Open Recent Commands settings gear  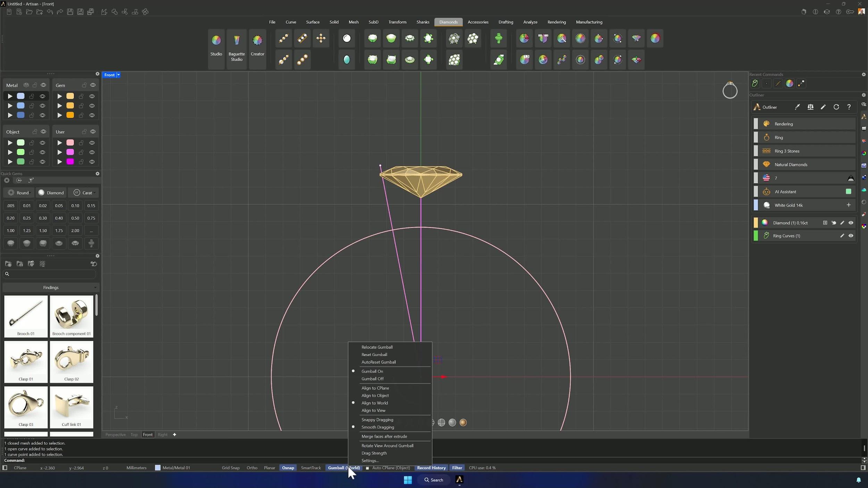(x=863, y=75)
